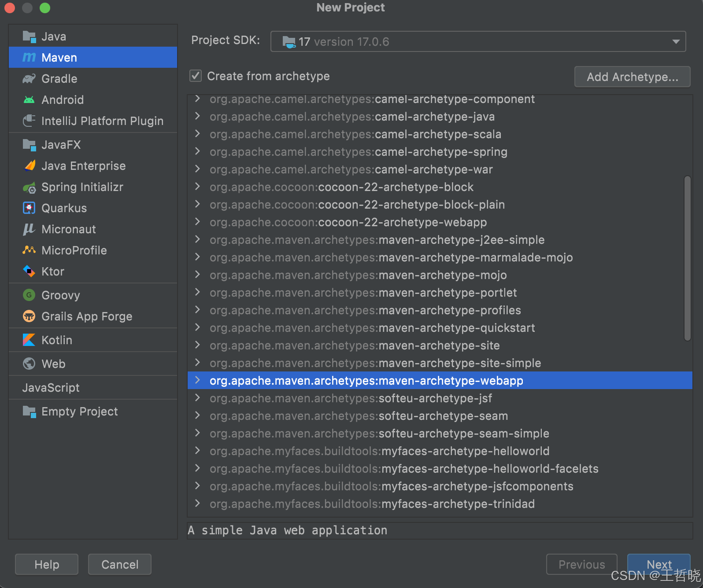The width and height of the screenshot is (703, 588).
Task: Click Add Archetype... button
Action: tap(632, 77)
